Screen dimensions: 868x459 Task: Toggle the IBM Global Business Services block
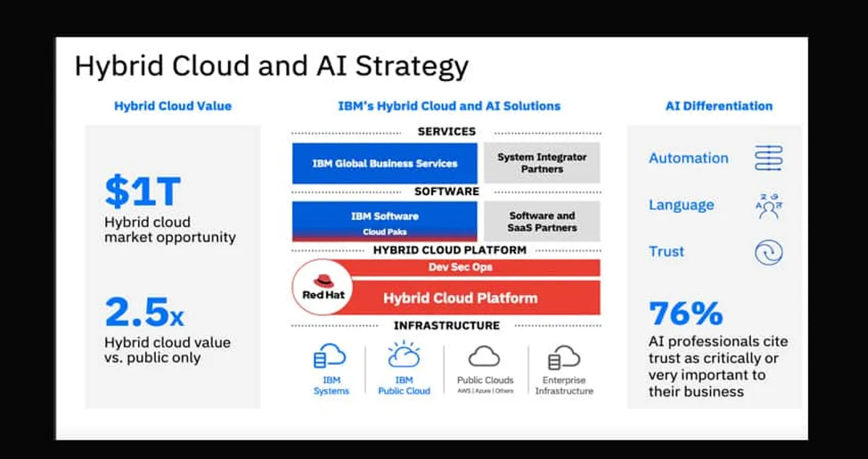(384, 163)
